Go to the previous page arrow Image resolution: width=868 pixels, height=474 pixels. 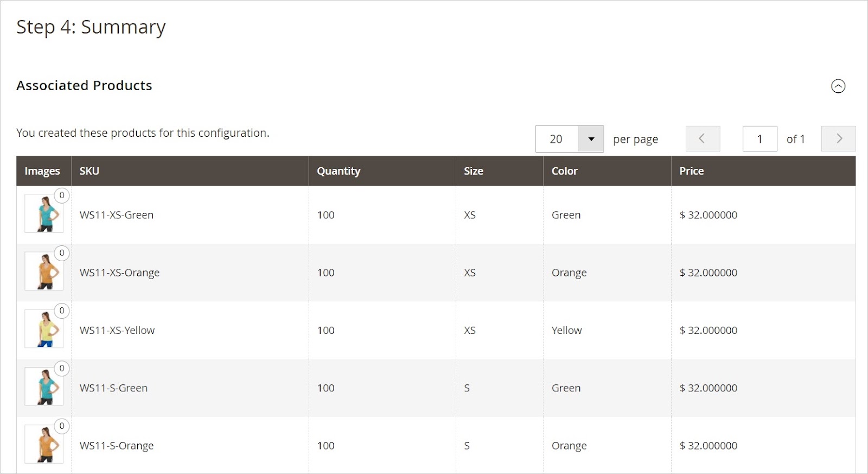[x=703, y=139]
